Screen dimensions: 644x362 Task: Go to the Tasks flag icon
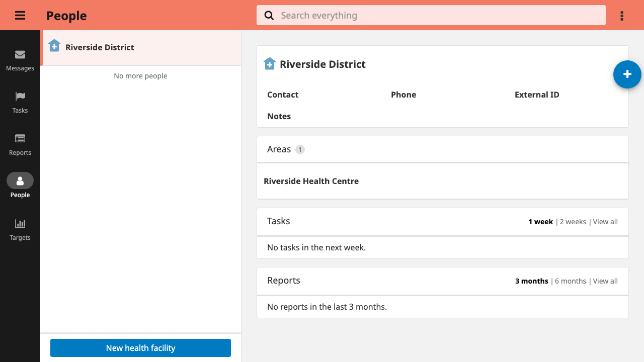(20, 97)
